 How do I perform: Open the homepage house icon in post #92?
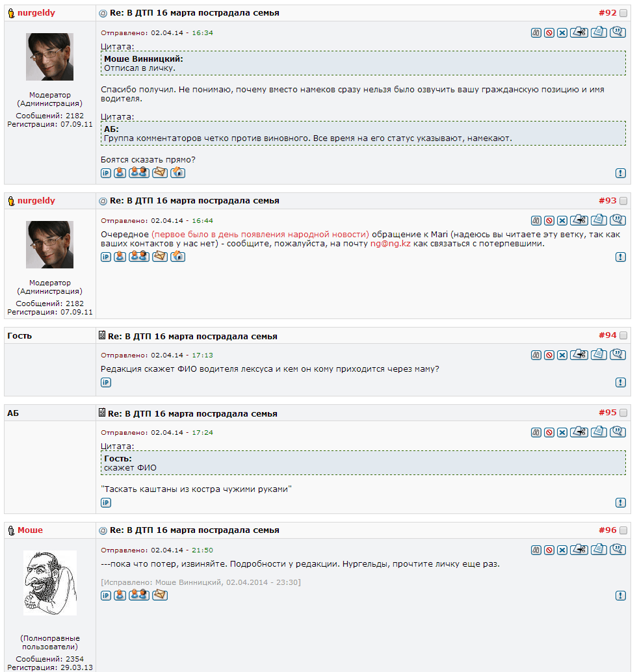pyautogui.click(x=178, y=173)
